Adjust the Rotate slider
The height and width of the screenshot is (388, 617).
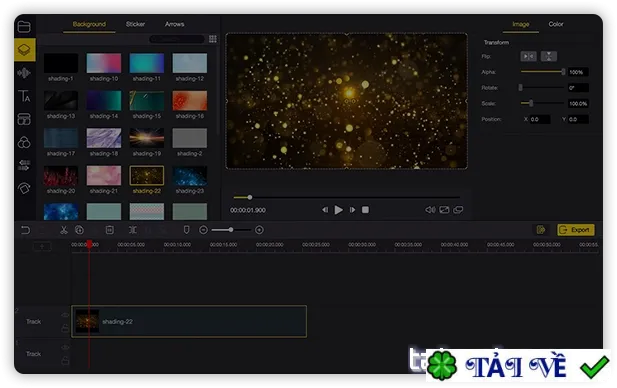point(542,87)
